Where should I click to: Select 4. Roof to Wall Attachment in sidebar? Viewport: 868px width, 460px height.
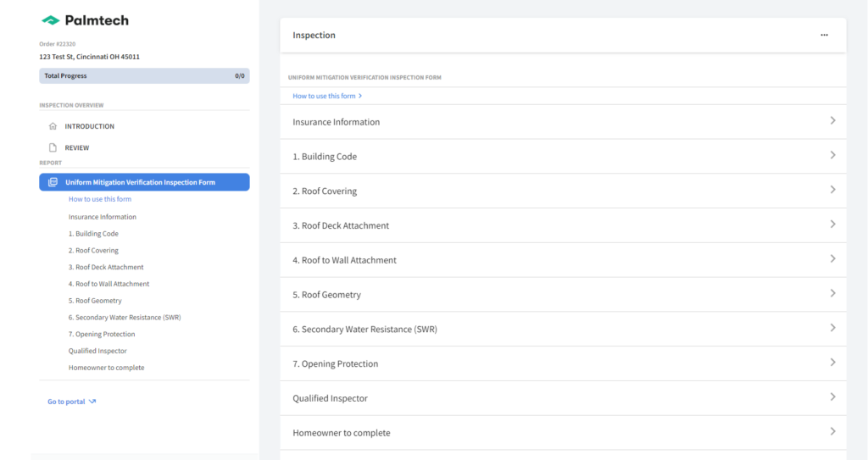tap(109, 284)
